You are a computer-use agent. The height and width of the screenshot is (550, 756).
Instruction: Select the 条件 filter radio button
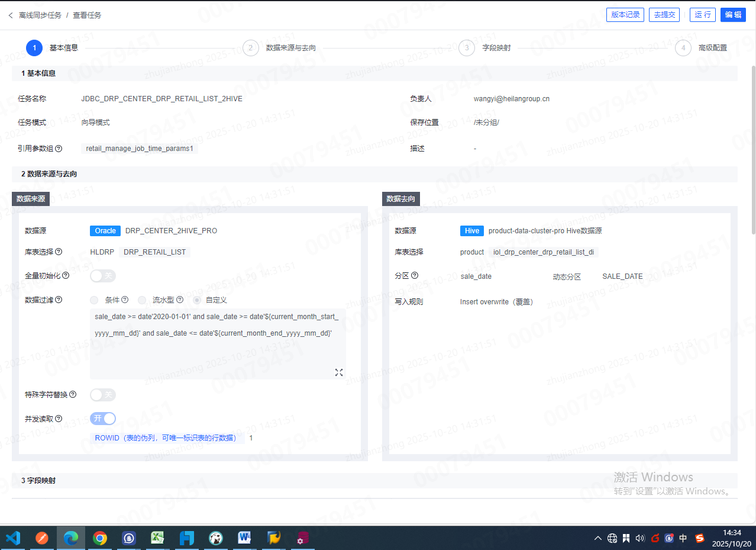click(95, 300)
